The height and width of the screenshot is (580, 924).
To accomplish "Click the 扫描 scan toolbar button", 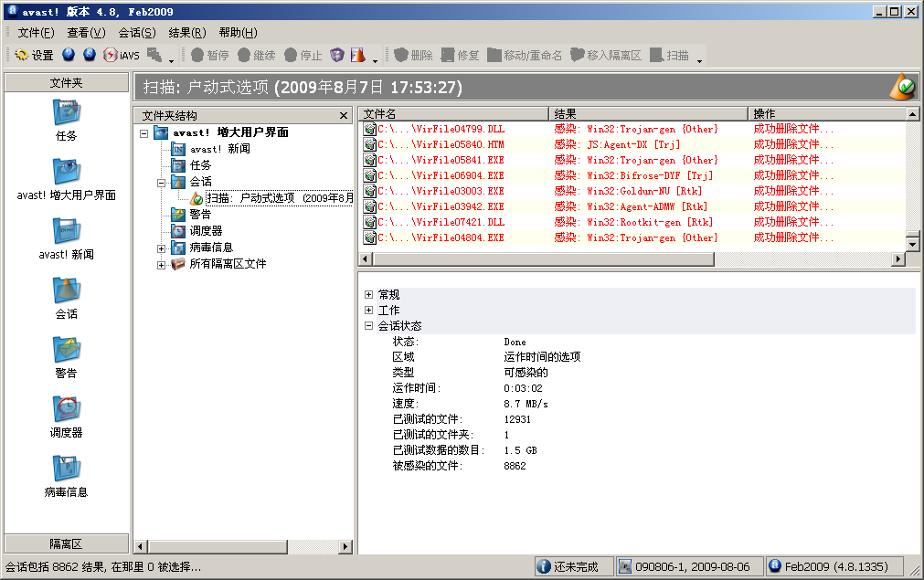I will coord(669,56).
